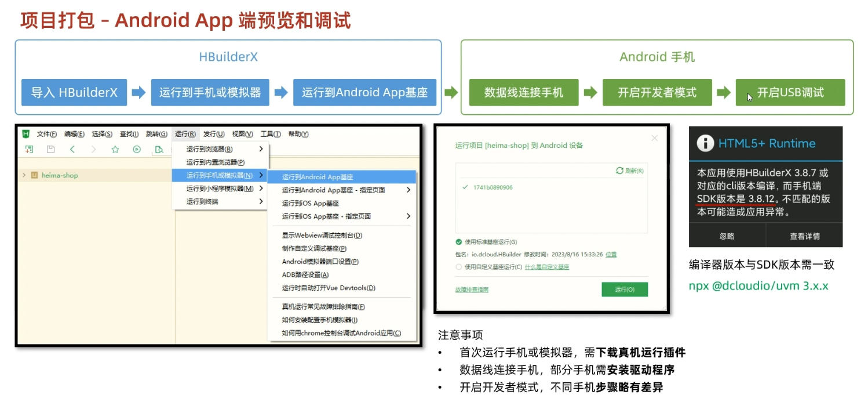
Task: Click the save toolbar icon
Action: [50, 149]
